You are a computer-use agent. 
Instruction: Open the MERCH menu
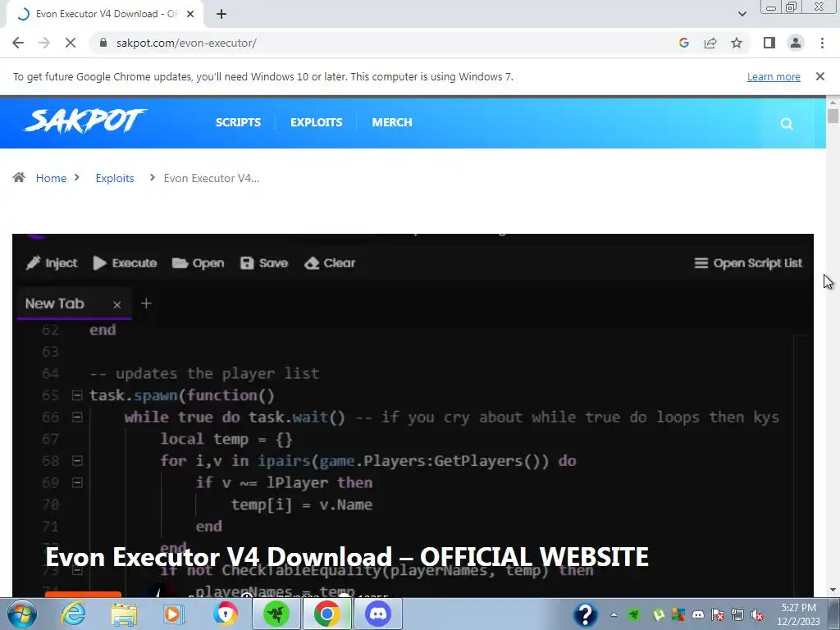pyautogui.click(x=392, y=122)
